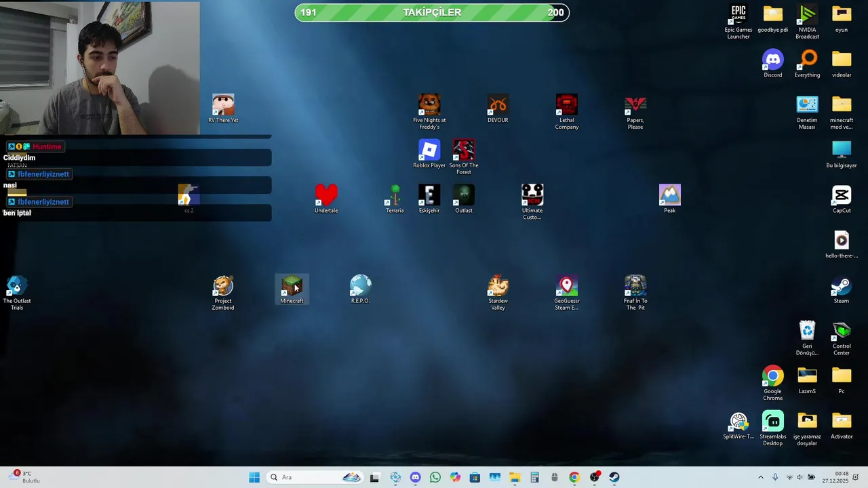Open the minecraft mod ve... folder
Viewport: 868px width, 488px height.
coord(842,112)
